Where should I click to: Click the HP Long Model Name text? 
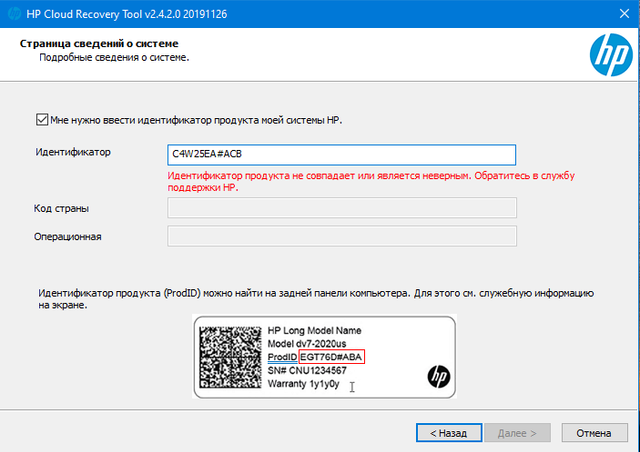[x=314, y=330]
